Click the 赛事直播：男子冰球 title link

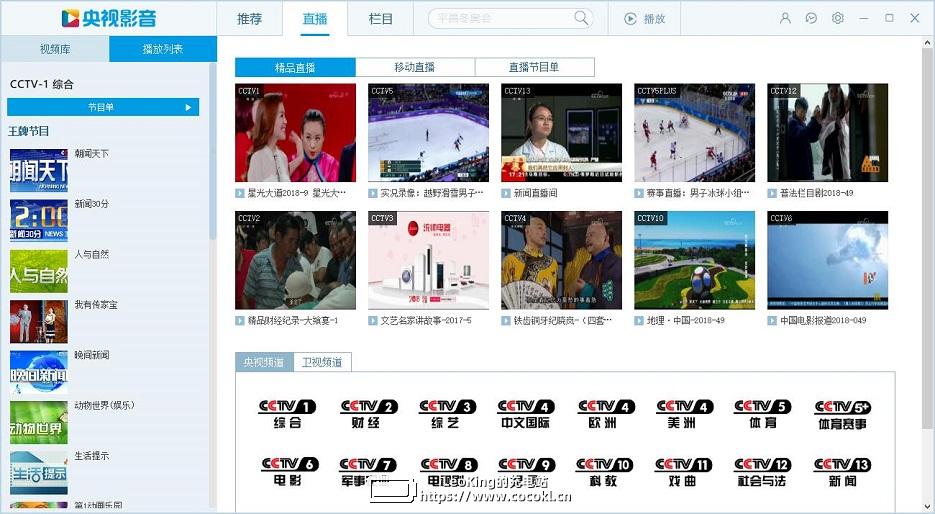pos(698,193)
